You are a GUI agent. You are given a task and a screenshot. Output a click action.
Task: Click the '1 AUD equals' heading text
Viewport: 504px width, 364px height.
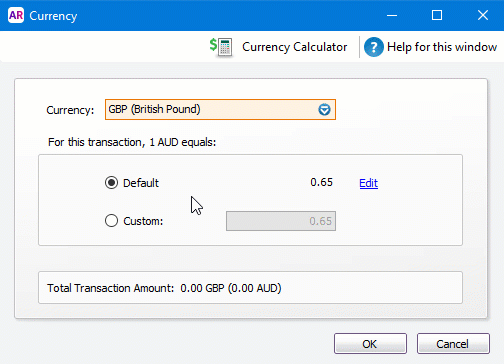tap(132, 142)
